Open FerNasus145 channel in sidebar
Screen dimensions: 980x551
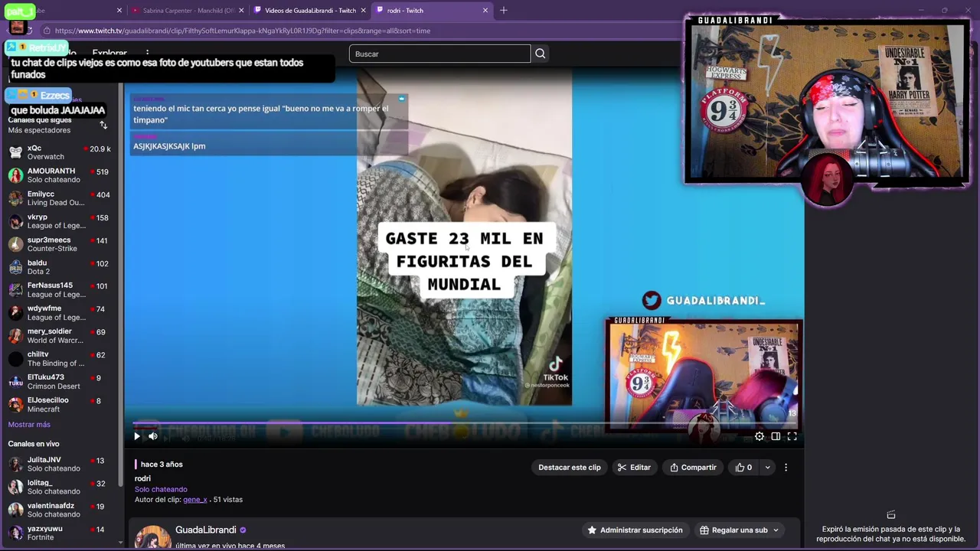tap(60, 289)
